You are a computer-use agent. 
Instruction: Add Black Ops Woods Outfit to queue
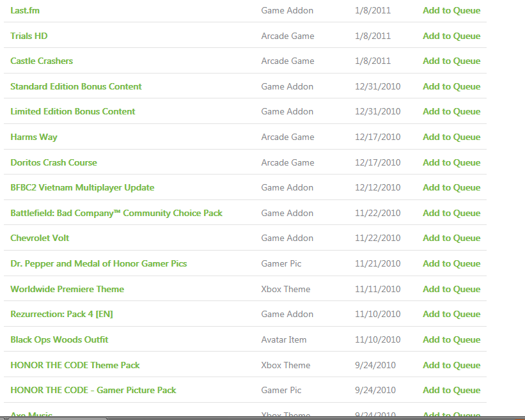coord(451,339)
